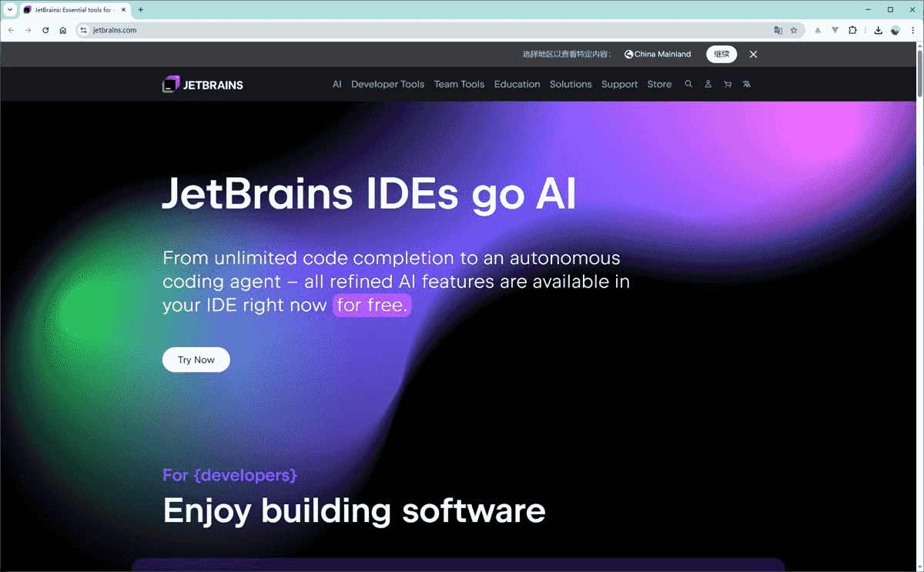Screen dimensions: 924x572
Task: Click the grey extension icon beside the bookmark star
Action: click(x=817, y=30)
